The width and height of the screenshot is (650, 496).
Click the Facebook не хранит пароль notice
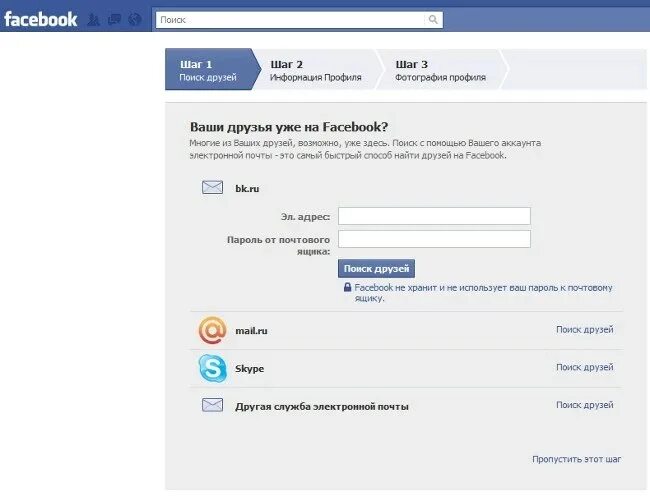point(483,293)
